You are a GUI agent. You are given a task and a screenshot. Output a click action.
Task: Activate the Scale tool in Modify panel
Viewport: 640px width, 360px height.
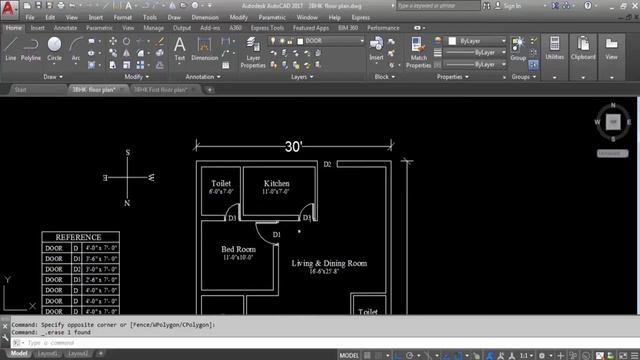point(127,65)
